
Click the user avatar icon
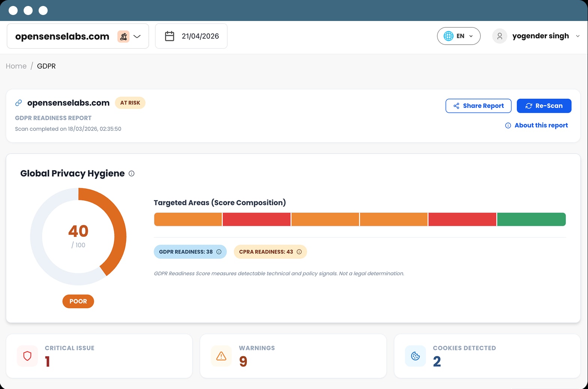click(x=499, y=36)
